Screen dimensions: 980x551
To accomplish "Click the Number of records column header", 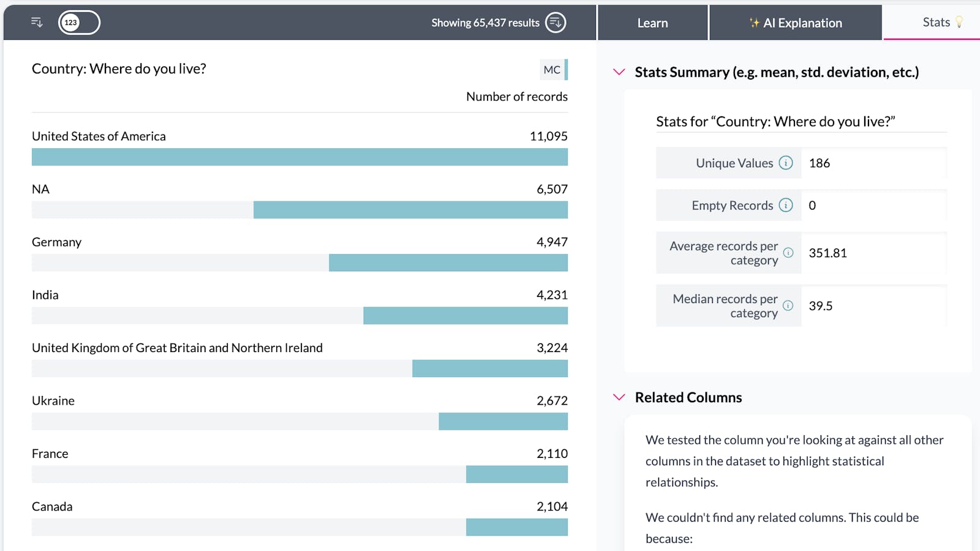I will (x=516, y=97).
